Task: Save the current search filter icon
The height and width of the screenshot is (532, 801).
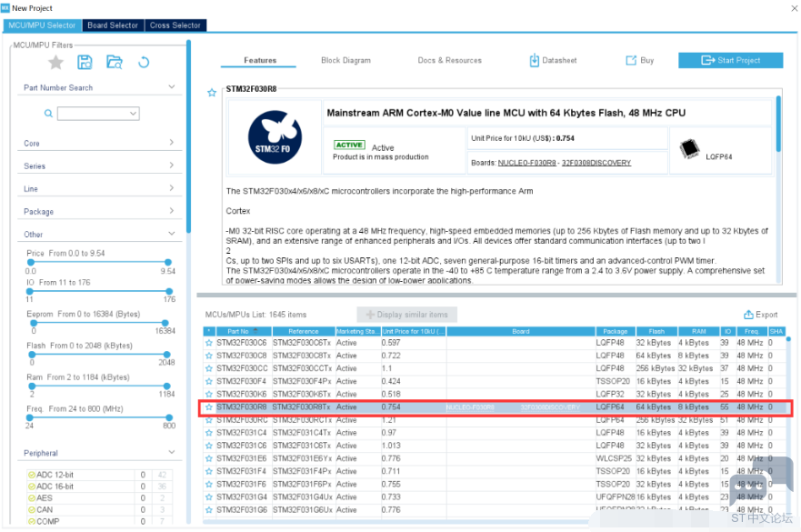Action: click(x=85, y=63)
